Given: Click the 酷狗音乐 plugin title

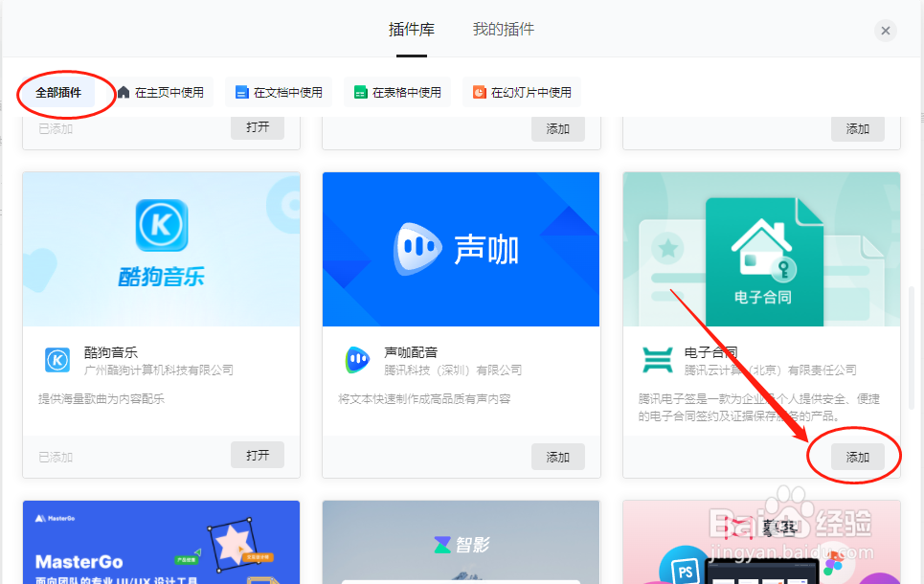Looking at the screenshot, I should click(x=111, y=352).
